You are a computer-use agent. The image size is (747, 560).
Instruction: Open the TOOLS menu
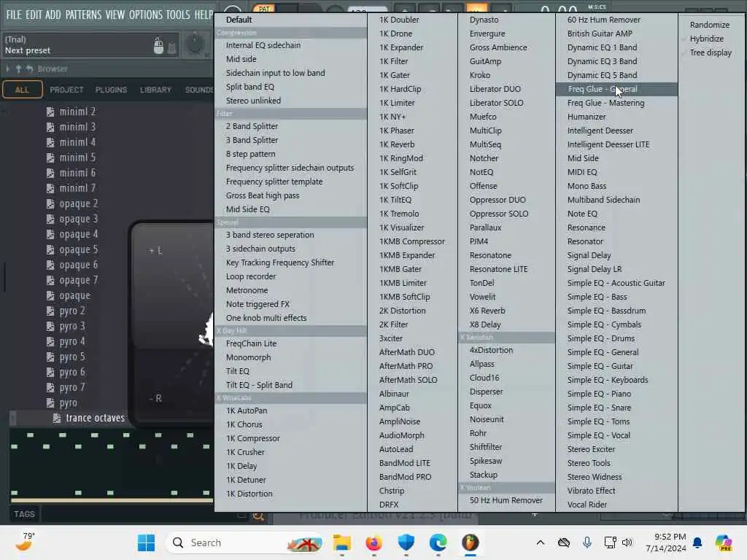pos(178,15)
